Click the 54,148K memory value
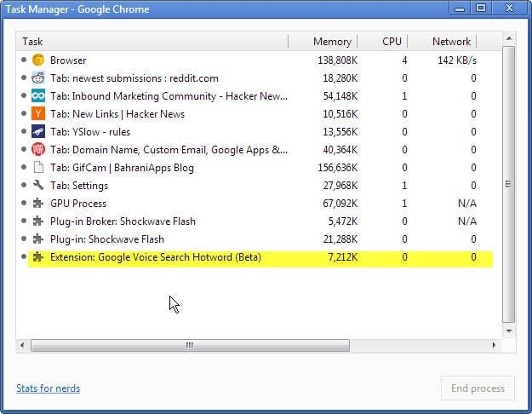The image size is (532, 414). (x=340, y=96)
